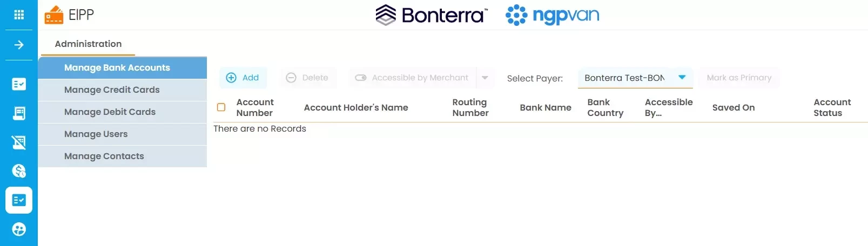Click the EIPP card logo icon
868x246 pixels.
(x=53, y=15)
